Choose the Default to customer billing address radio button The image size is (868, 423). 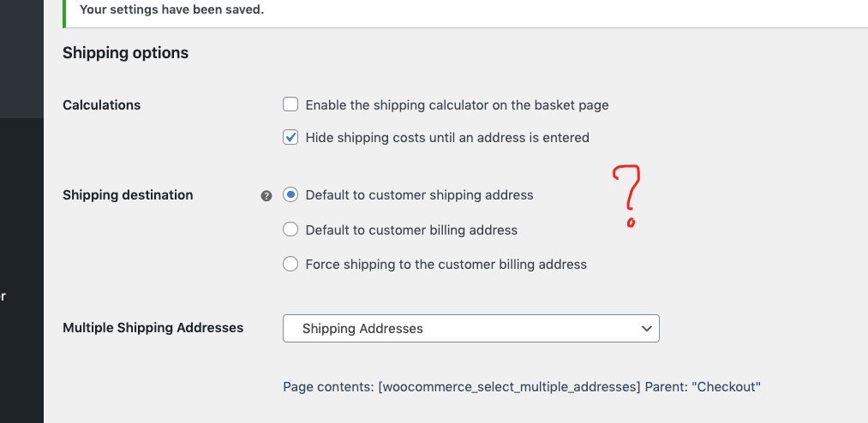(290, 229)
